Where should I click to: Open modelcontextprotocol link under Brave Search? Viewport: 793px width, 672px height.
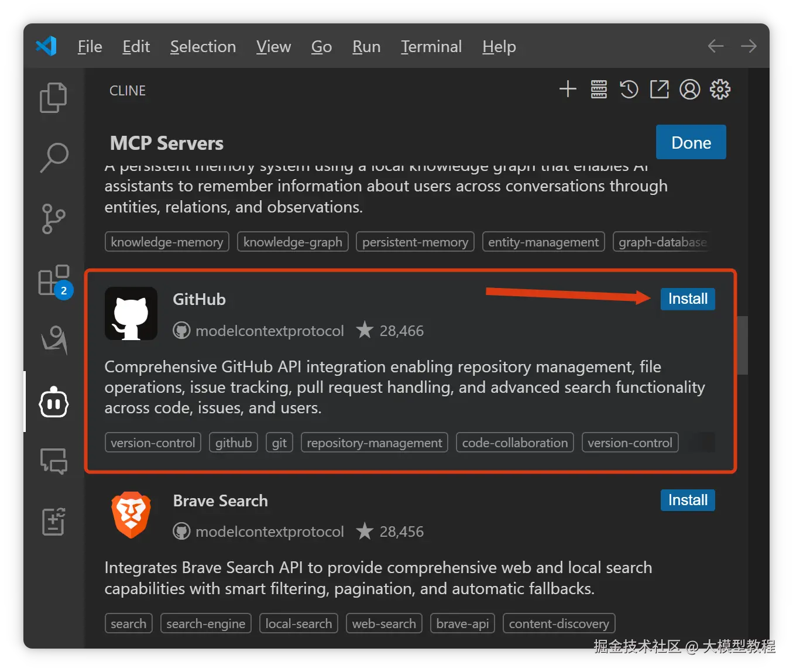259,532
